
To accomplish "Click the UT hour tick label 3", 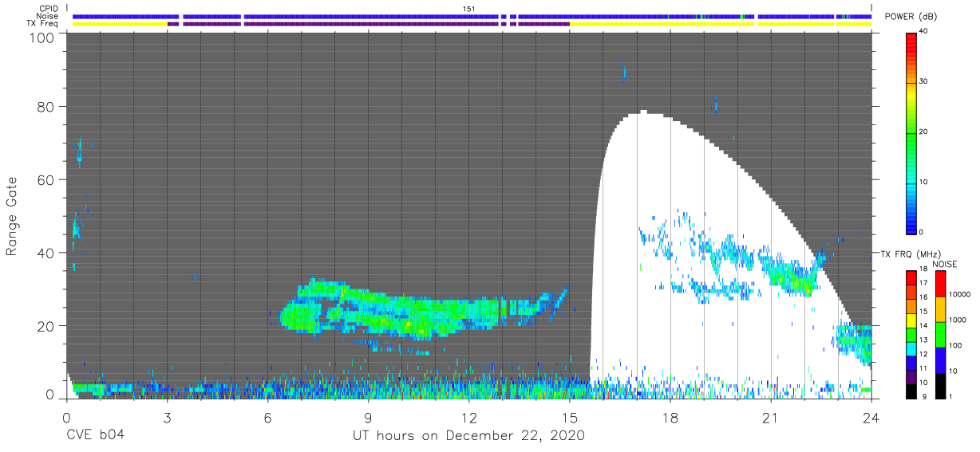I will (x=167, y=418).
